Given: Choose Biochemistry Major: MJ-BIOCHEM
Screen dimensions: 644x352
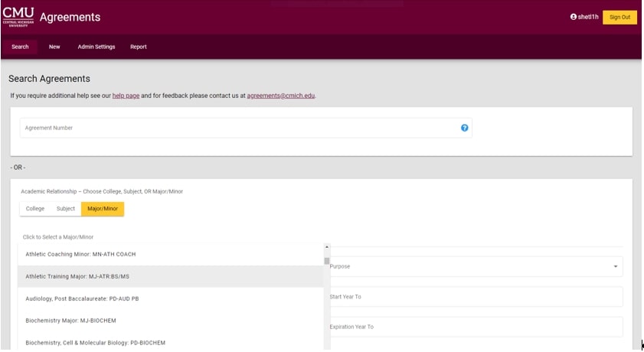Looking at the screenshot, I should [171, 321].
